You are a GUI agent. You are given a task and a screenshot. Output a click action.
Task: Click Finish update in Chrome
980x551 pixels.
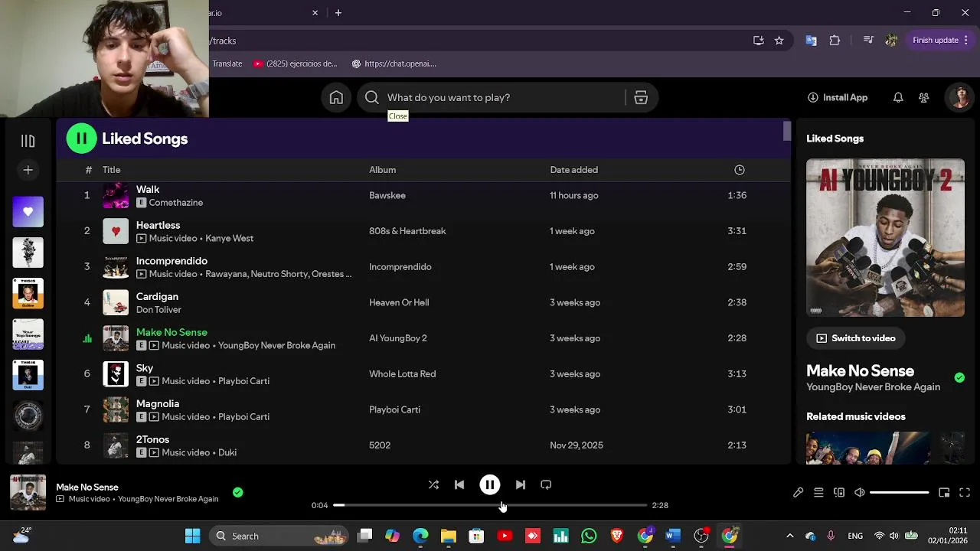(941, 40)
